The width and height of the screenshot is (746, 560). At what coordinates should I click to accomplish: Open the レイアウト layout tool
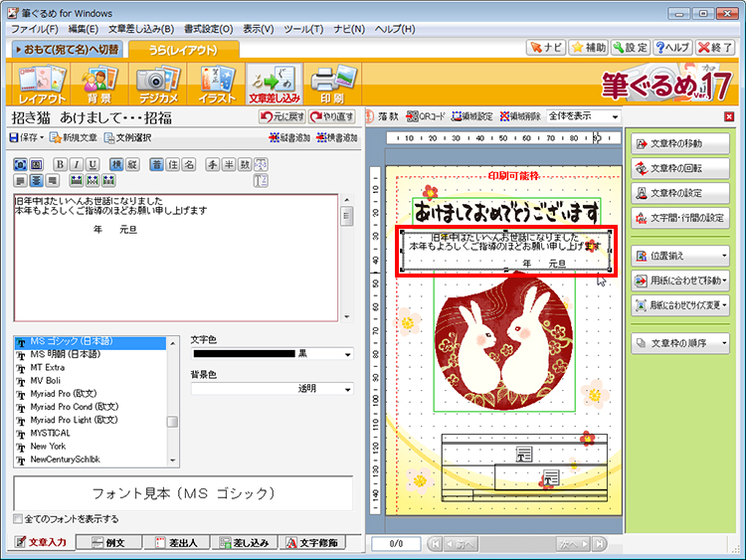coord(42,85)
